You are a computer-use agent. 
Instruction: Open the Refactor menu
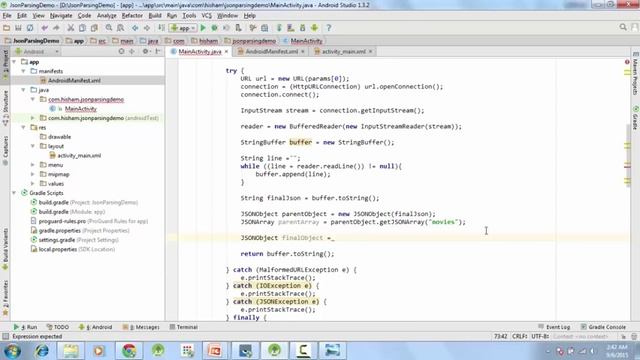point(132,16)
